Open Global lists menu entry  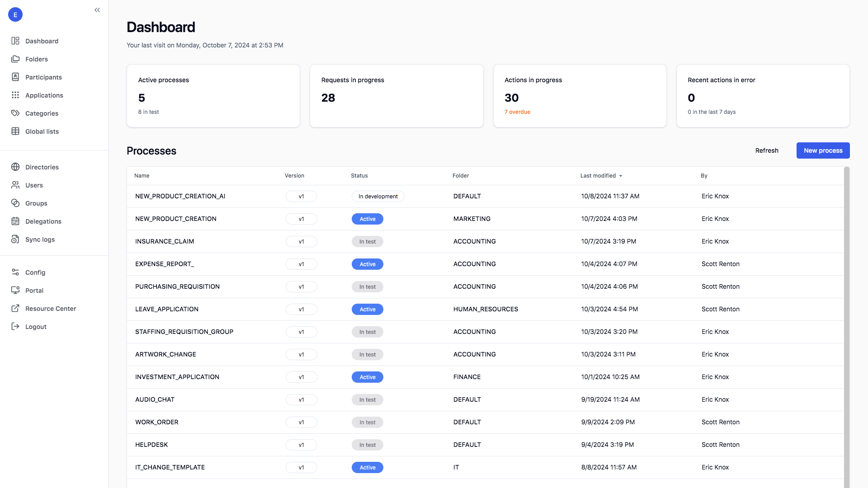coord(42,131)
